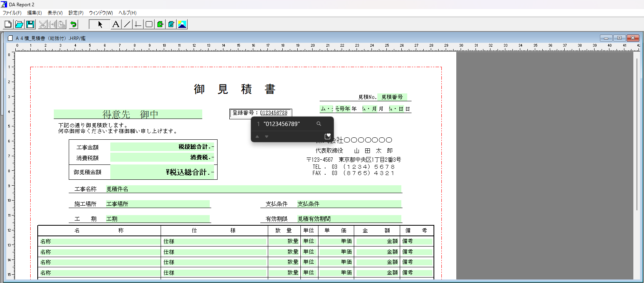This screenshot has height=283, width=644.
Task: Choose the diagonal line tool
Action: coord(127,24)
